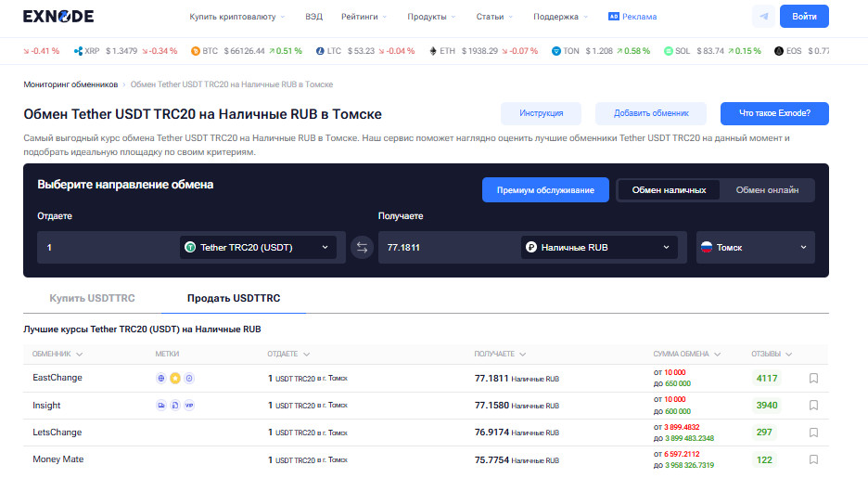Image resolution: width=868 pixels, height=478 pixels.
Task: Switch to Обмен онлайн mode
Action: pyautogui.click(x=767, y=190)
